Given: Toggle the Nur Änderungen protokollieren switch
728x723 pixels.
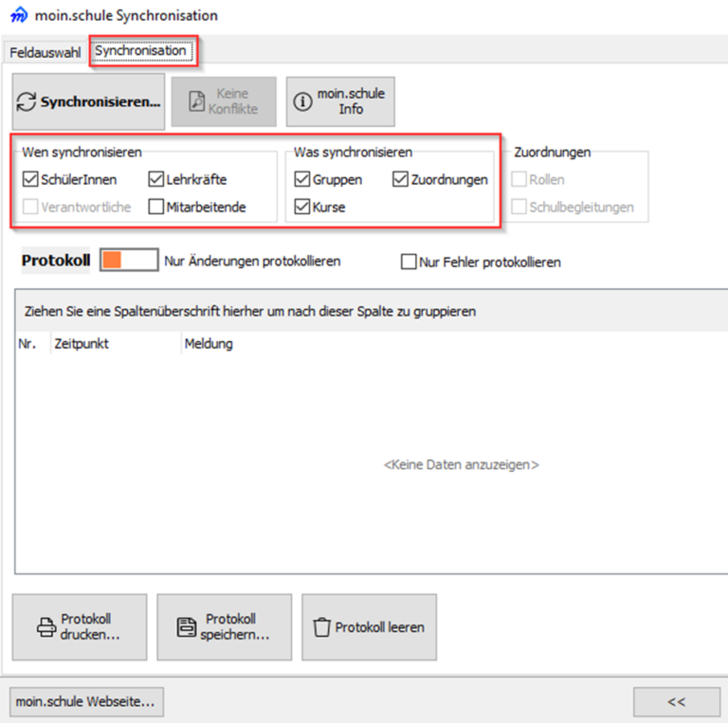Looking at the screenshot, I should pos(128,261).
